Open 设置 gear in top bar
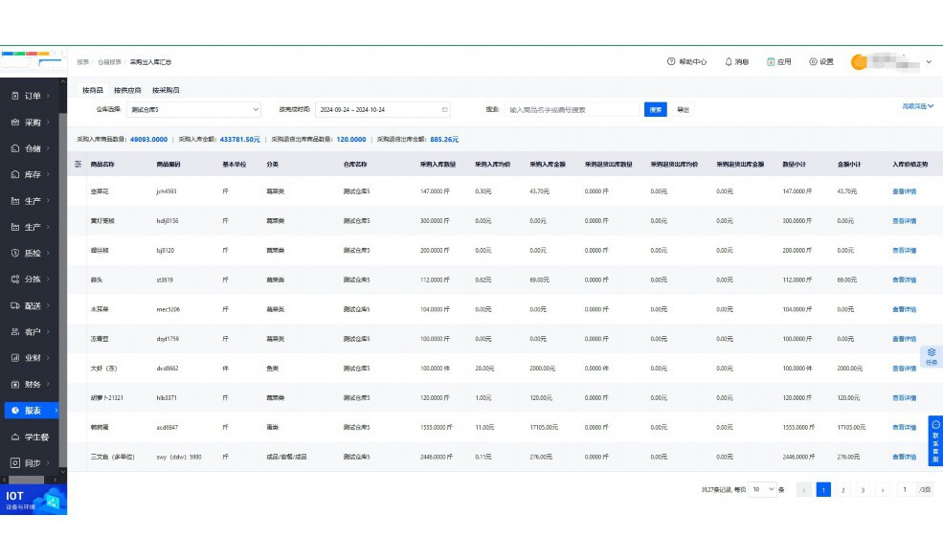 click(x=813, y=62)
